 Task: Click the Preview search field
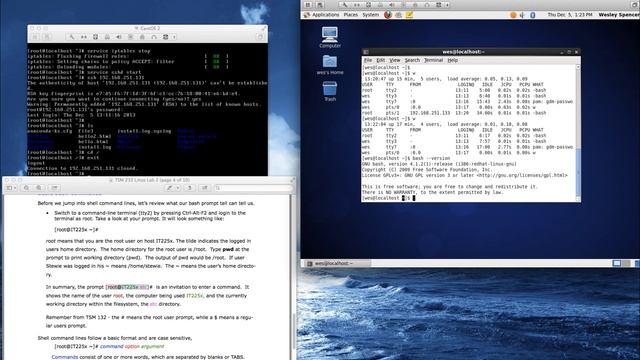click(x=253, y=188)
